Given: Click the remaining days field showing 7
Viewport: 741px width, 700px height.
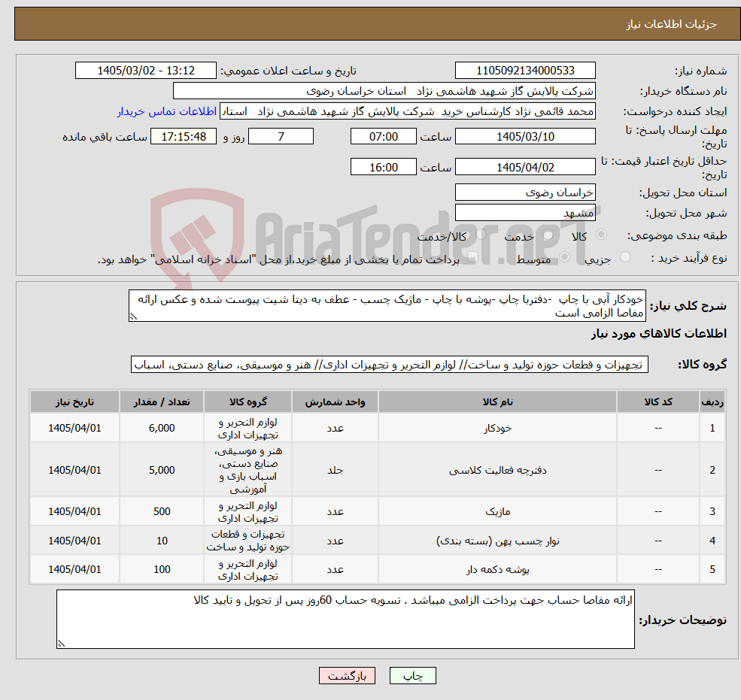Looking at the screenshot, I should (x=281, y=137).
